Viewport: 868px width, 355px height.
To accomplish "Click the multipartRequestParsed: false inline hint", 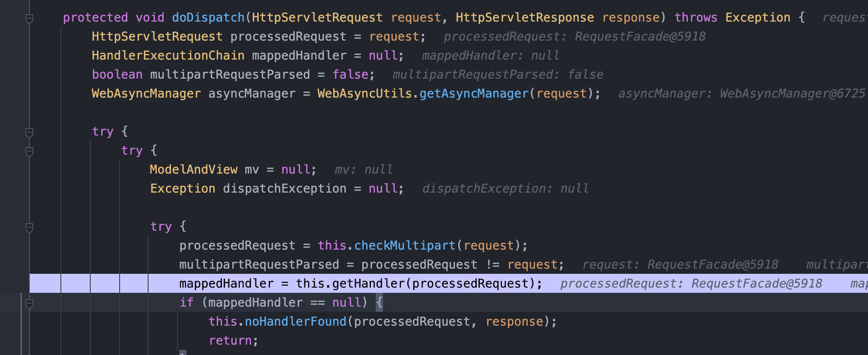I will 497,75.
